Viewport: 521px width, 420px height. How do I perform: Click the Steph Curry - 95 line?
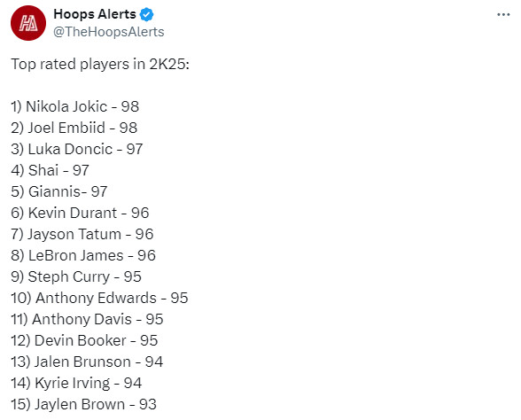76,276
